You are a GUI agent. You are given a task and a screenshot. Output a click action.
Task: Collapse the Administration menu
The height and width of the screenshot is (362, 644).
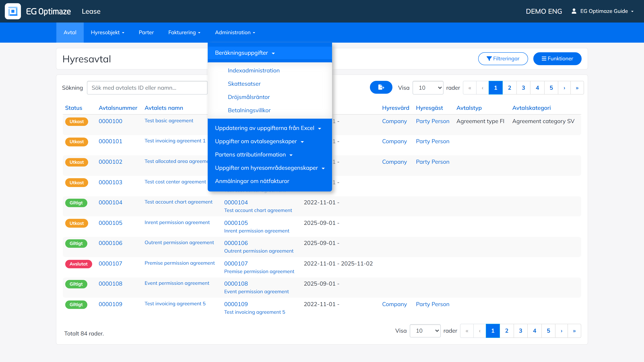(x=235, y=32)
